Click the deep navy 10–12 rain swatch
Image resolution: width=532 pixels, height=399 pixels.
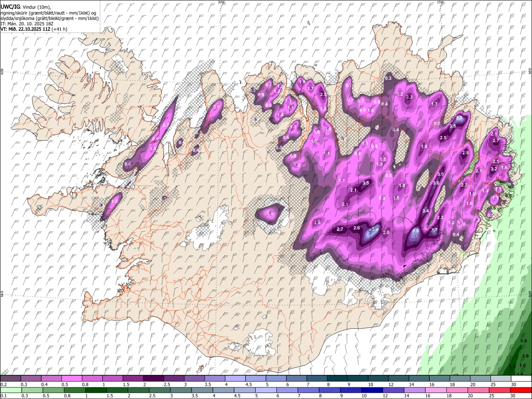(x=372, y=390)
